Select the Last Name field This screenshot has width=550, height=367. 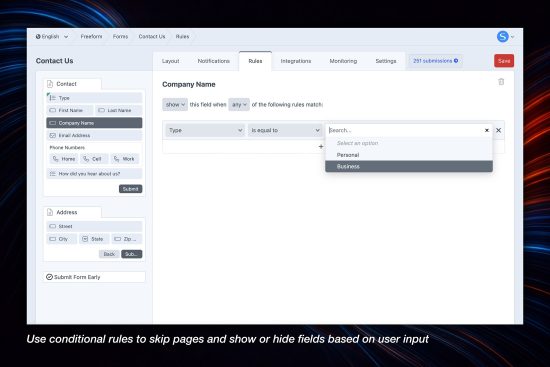(x=119, y=110)
